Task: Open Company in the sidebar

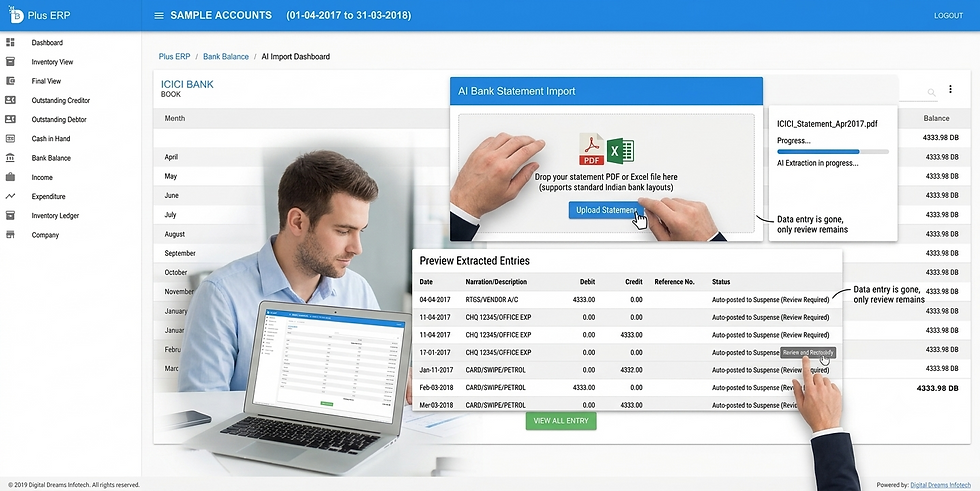Action: click(46, 235)
